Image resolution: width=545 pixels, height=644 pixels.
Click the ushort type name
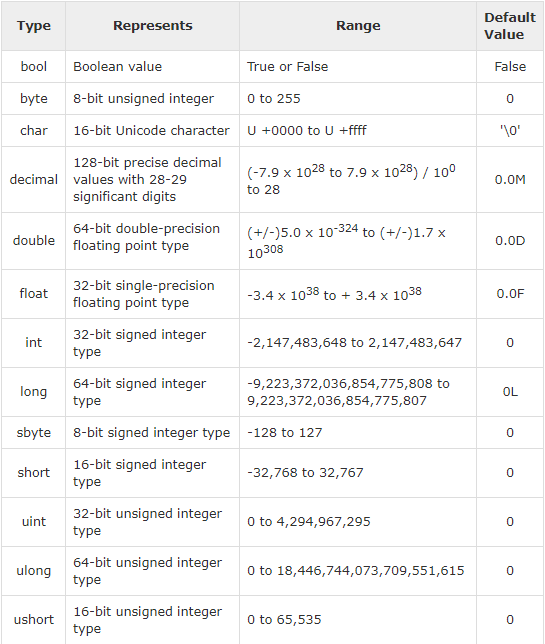click(34, 619)
